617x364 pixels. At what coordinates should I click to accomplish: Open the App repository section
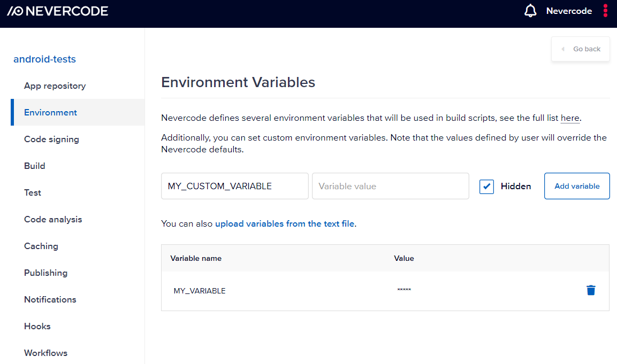[55, 86]
